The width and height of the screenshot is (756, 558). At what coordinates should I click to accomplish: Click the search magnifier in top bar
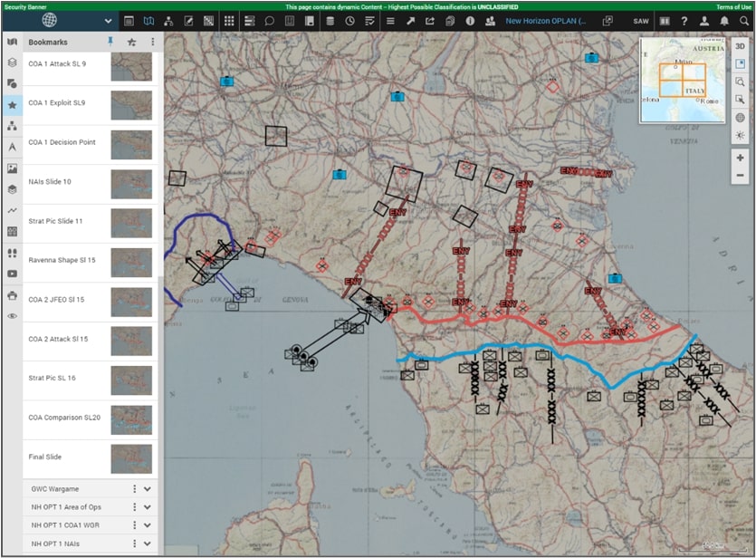744,20
